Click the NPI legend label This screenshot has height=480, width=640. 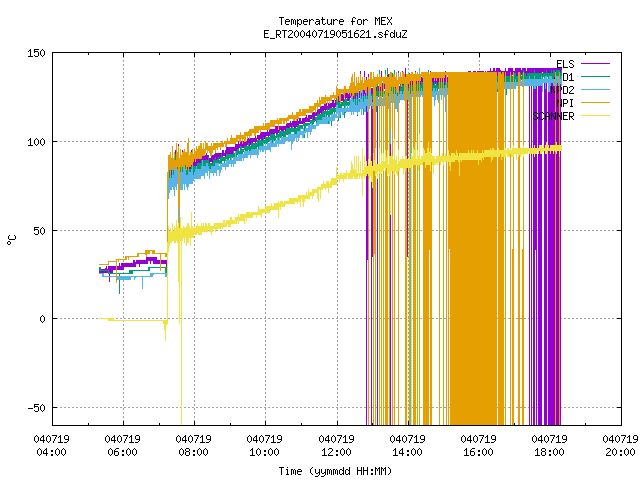click(x=565, y=103)
